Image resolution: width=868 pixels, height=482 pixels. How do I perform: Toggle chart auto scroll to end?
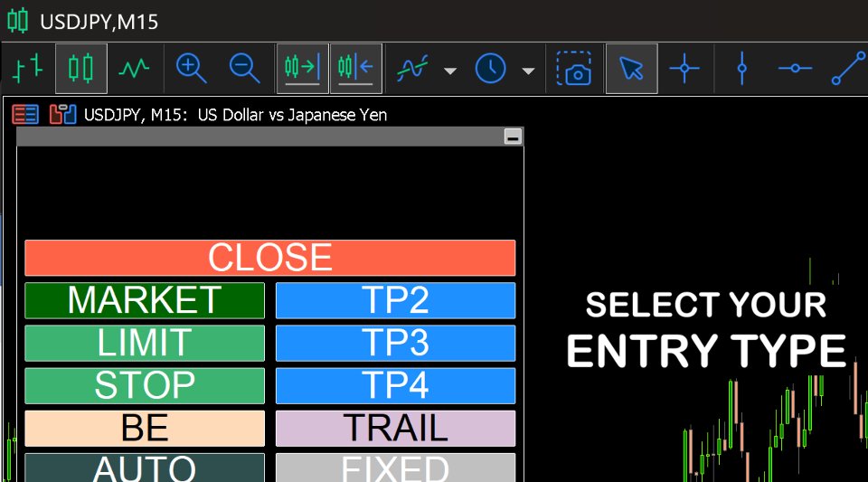(302, 69)
